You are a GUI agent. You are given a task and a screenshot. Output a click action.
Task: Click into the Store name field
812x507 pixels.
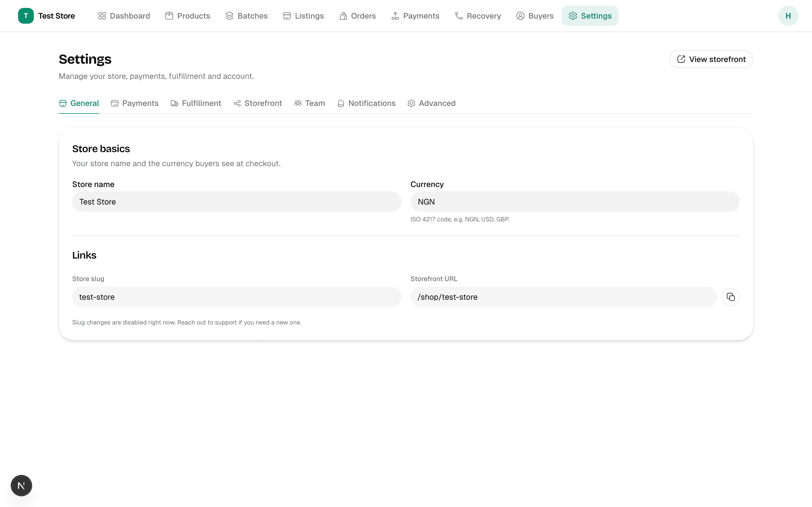coord(237,202)
